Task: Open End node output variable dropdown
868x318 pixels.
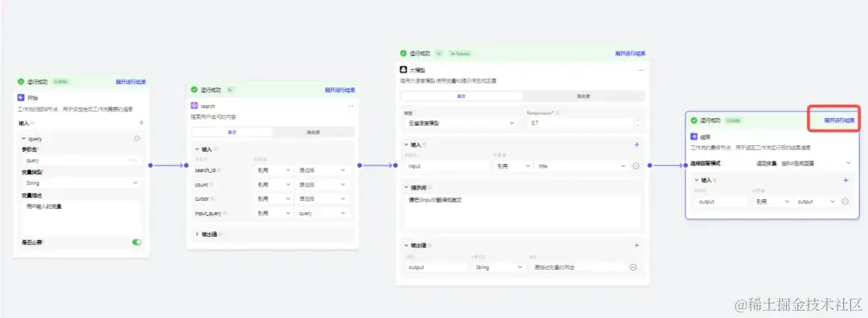Action: (x=816, y=202)
